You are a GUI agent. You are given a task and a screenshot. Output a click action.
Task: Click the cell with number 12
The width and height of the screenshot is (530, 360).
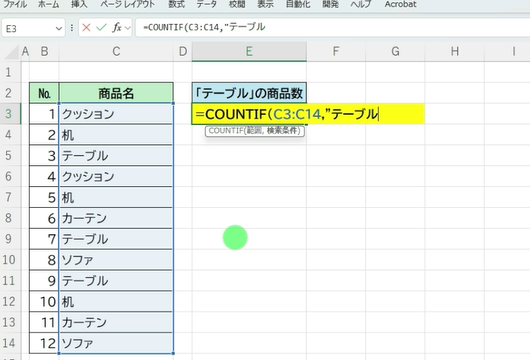click(x=44, y=343)
